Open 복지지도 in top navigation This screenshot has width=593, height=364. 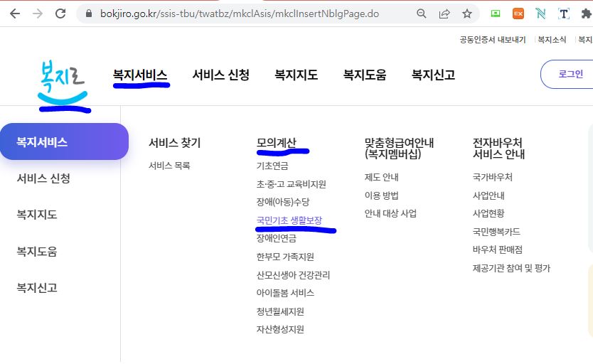(x=296, y=75)
